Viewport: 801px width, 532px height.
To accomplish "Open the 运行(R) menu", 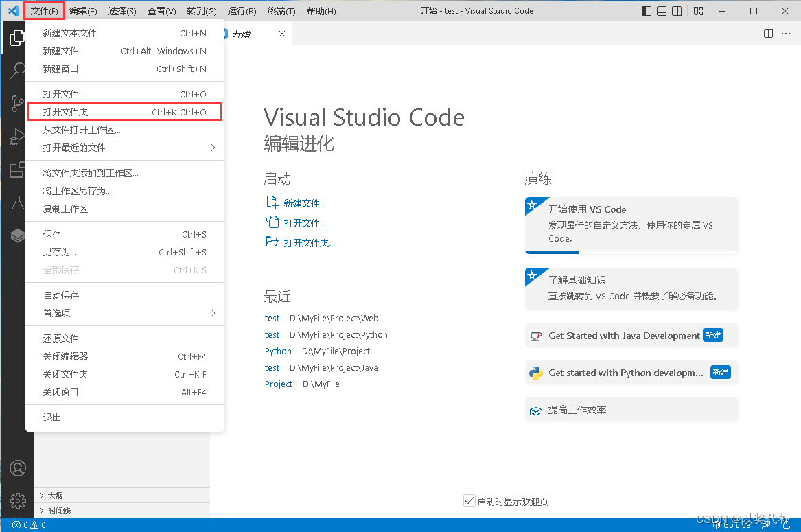I will (x=242, y=11).
